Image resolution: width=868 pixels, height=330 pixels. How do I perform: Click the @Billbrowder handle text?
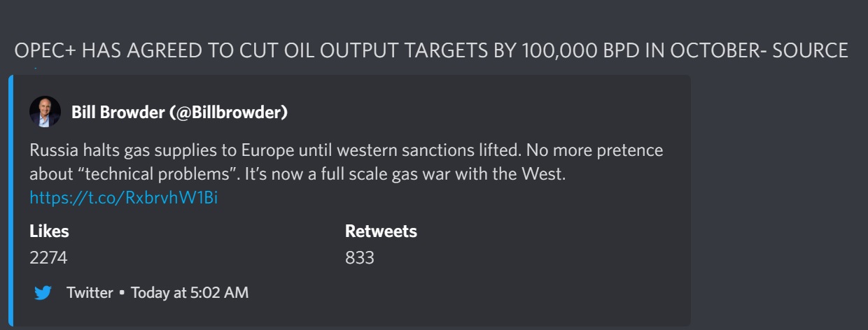tap(228, 112)
